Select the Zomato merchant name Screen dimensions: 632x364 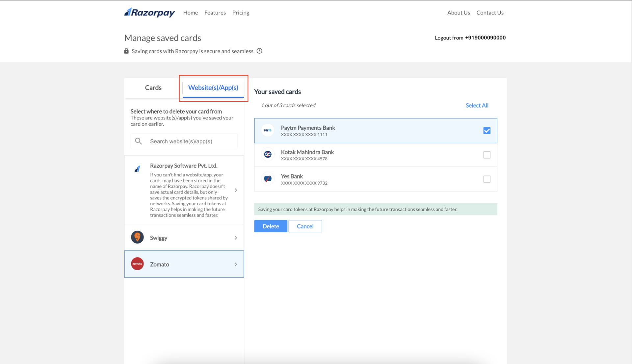pos(160,264)
